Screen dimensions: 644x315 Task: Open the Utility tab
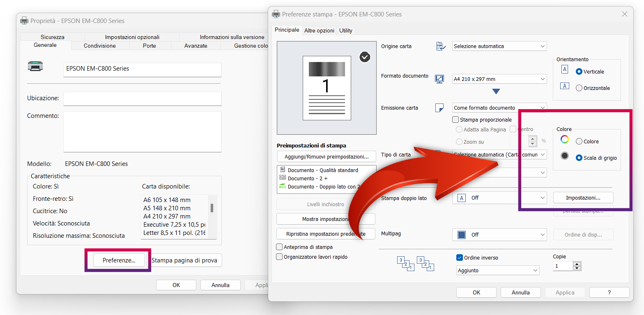pyautogui.click(x=346, y=30)
